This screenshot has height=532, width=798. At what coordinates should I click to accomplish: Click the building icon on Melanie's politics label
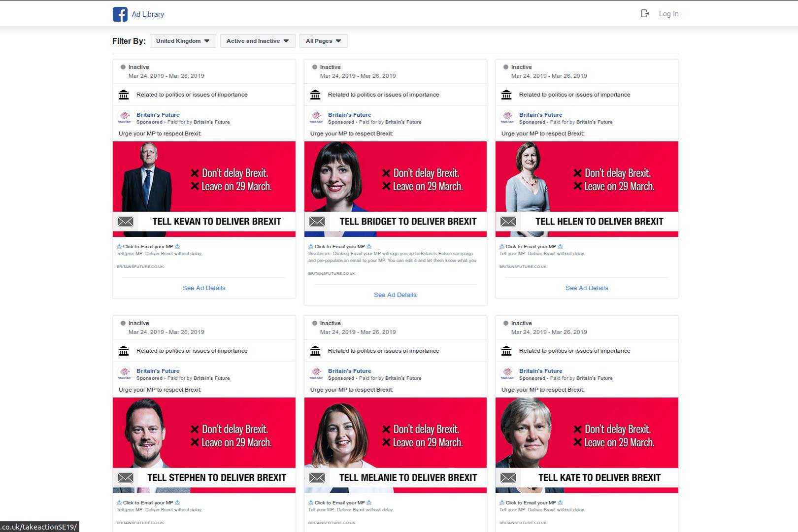pyautogui.click(x=315, y=351)
